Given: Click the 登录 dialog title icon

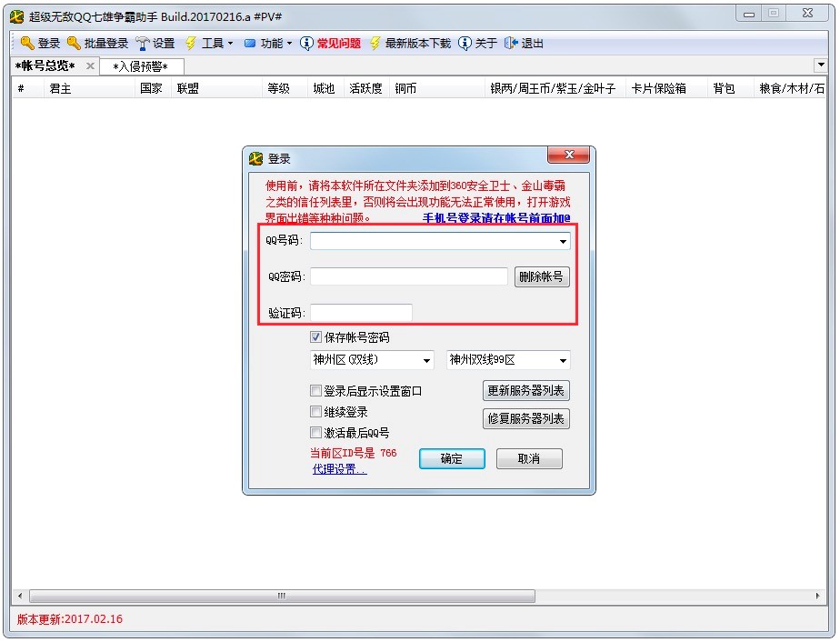Looking at the screenshot, I should 255,158.
